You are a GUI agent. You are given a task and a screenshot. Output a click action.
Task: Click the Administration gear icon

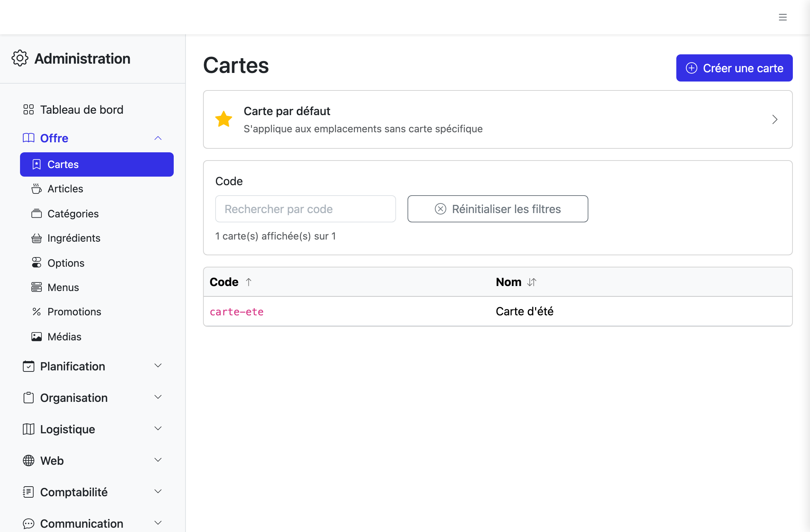tap(20, 58)
